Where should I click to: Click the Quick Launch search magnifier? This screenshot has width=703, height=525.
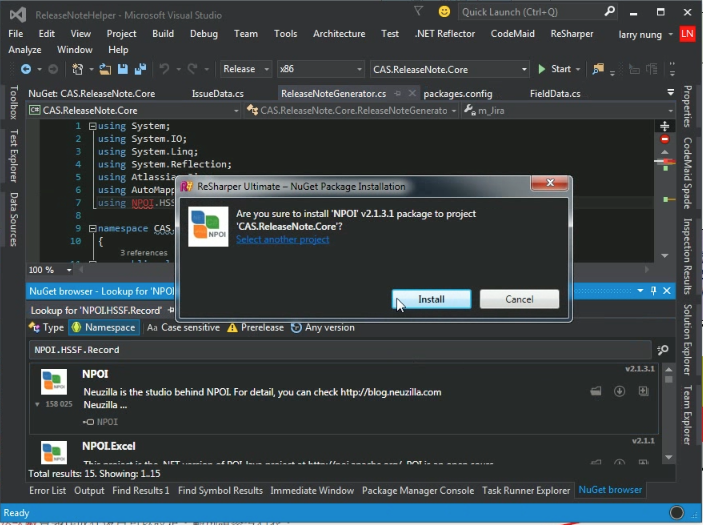609,11
